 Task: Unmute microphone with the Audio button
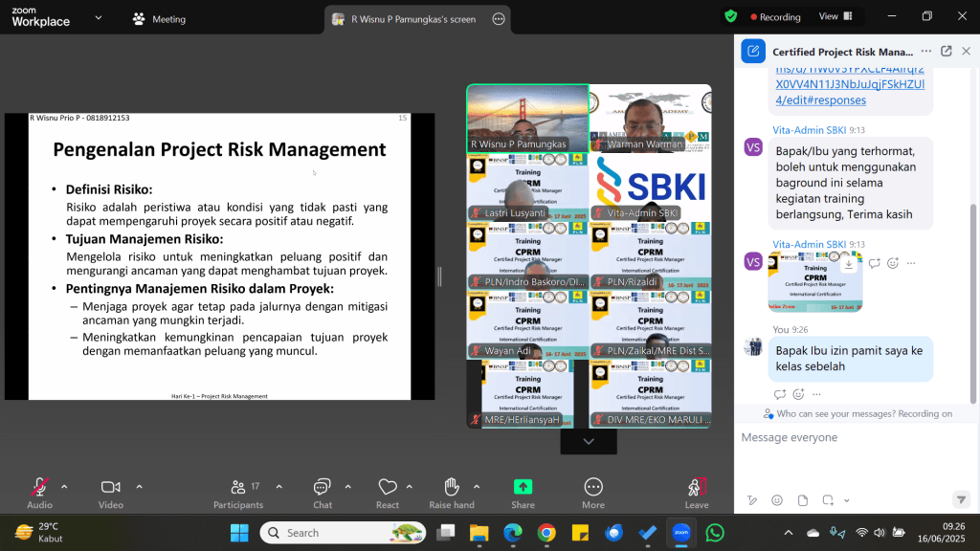39,493
